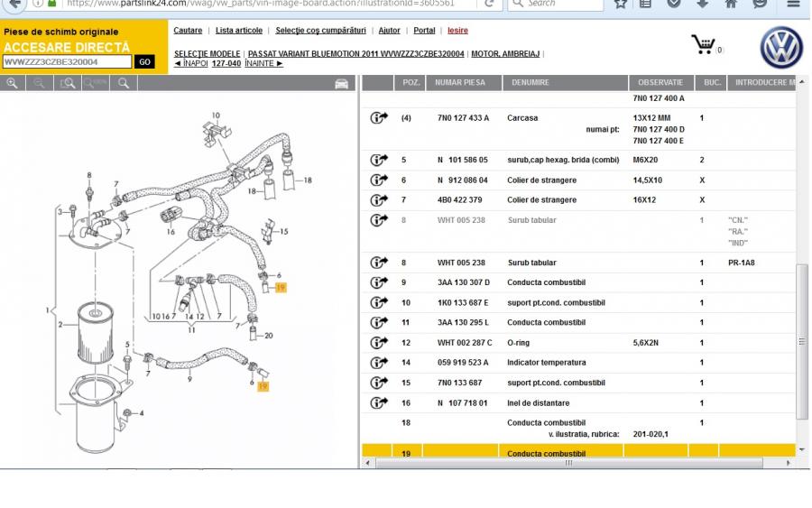The height and width of the screenshot is (508, 812).
Task: Click the horizontal scrollbar under parts table
Action: pyautogui.click(x=568, y=463)
